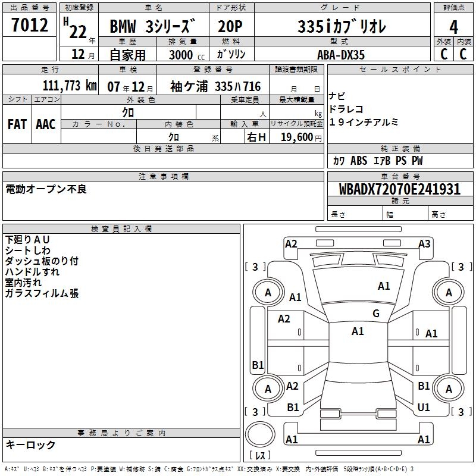
Task: Click the front-right wheel circle marked A
Action: point(449,292)
